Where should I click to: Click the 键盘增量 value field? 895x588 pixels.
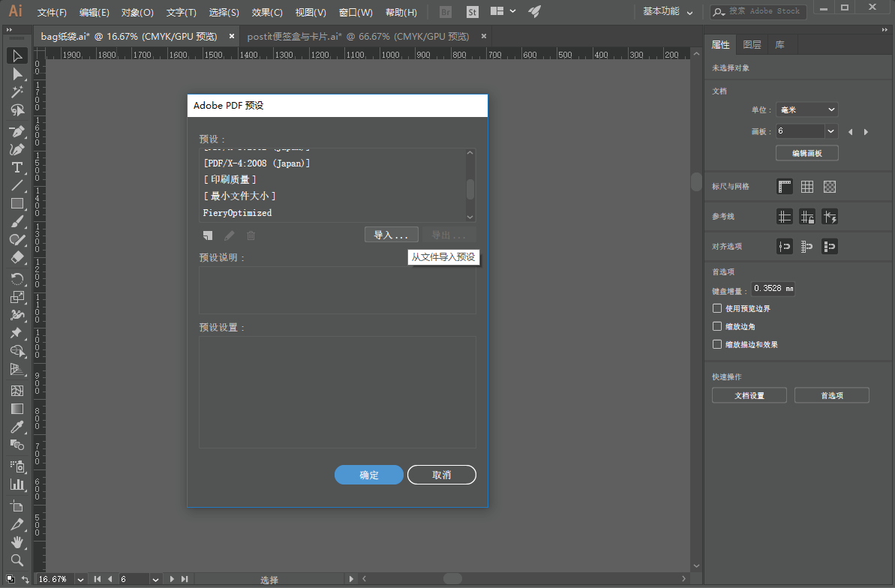point(773,289)
